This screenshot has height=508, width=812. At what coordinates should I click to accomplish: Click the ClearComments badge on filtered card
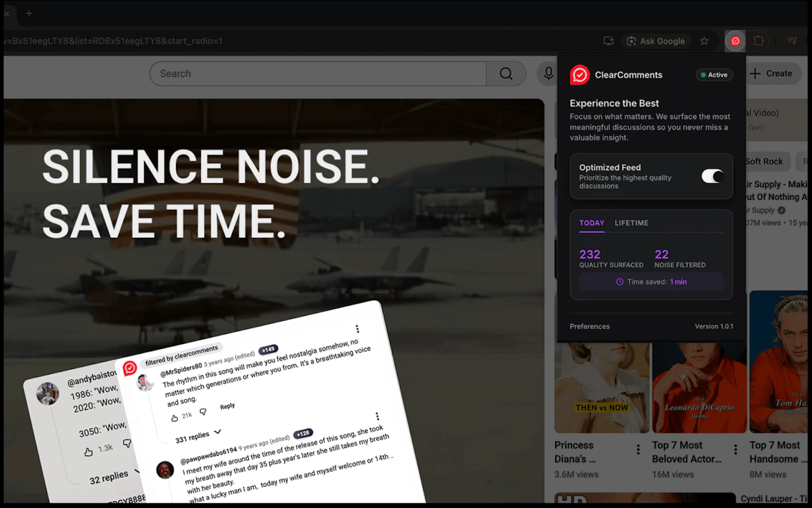[130, 368]
